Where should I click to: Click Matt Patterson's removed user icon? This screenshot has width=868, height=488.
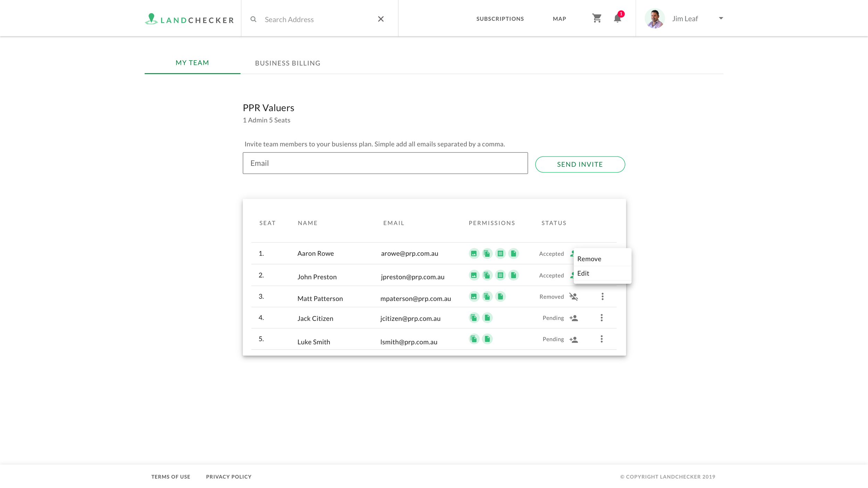574,297
